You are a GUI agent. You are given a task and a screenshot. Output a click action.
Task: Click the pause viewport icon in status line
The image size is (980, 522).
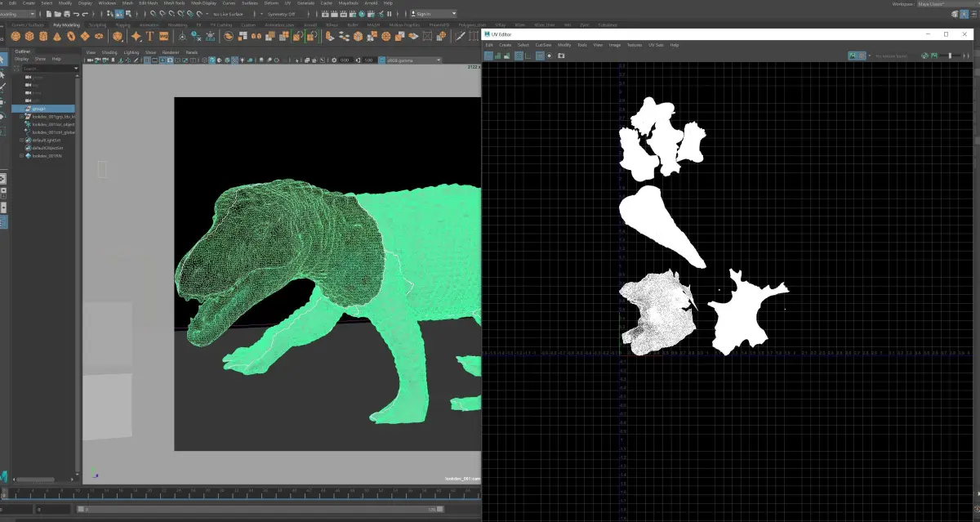click(389, 14)
